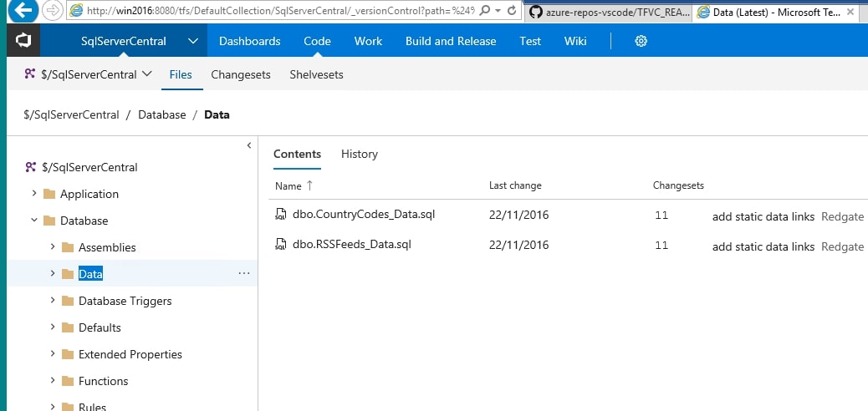The image size is (868, 411).
Task: Click the URL address field
Action: pyautogui.click(x=279, y=11)
